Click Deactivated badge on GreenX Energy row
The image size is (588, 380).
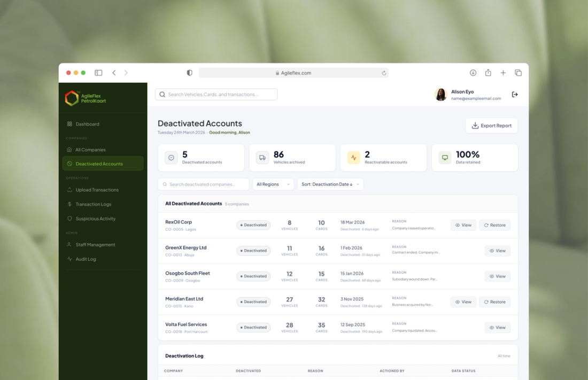coord(253,251)
